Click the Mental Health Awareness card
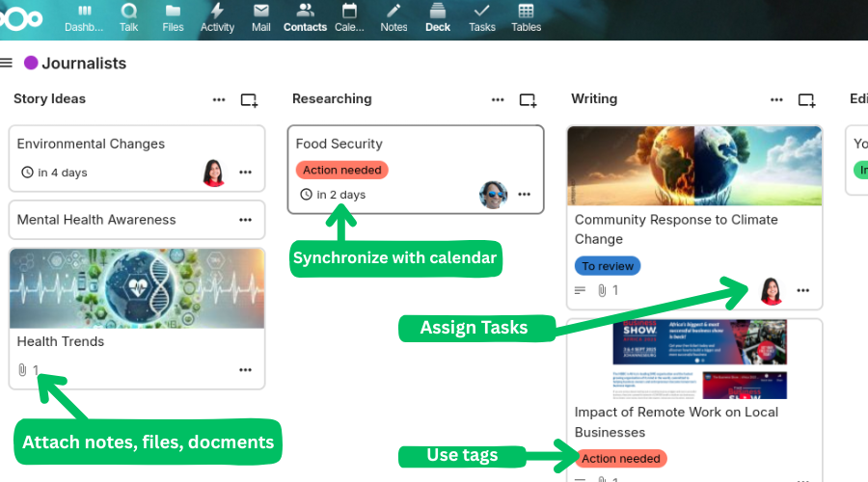Viewport: 868px width, 482px height. 96,220
